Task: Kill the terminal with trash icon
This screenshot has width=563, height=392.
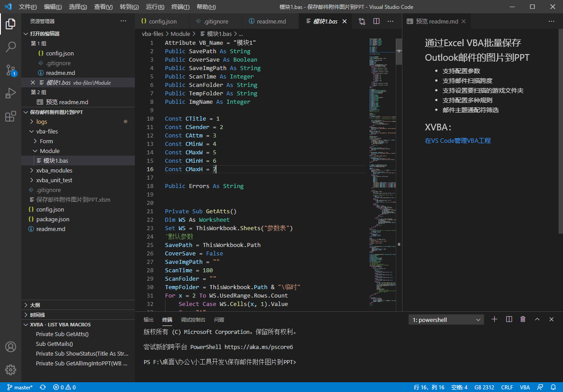Action: tap(523, 319)
